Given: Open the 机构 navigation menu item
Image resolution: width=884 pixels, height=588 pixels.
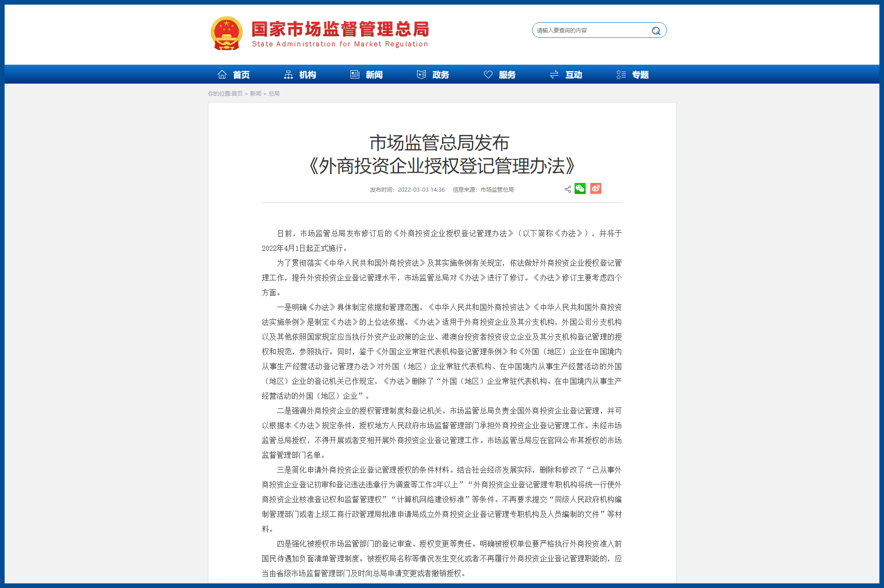Looking at the screenshot, I should click(308, 75).
